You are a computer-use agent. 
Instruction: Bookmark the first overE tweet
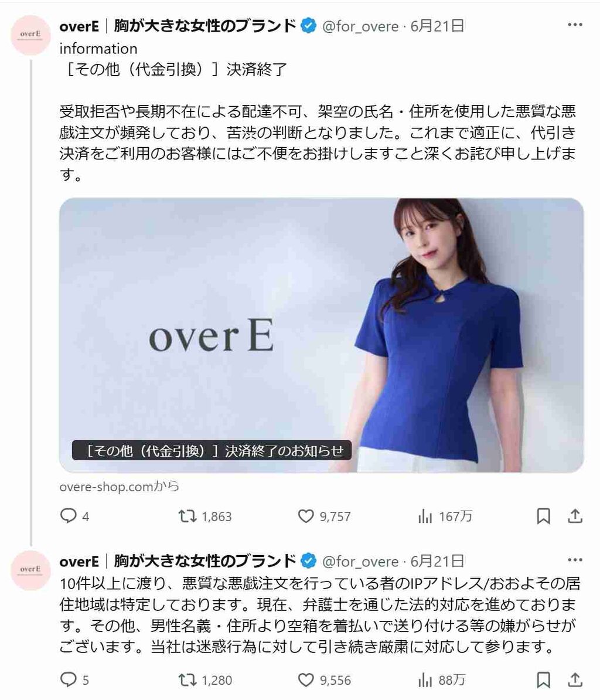click(x=543, y=516)
